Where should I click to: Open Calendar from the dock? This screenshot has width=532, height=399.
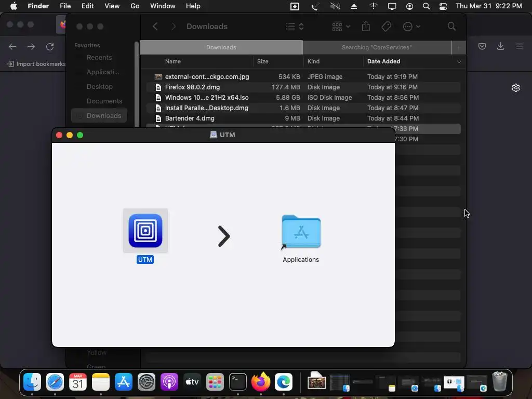click(x=78, y=382)
